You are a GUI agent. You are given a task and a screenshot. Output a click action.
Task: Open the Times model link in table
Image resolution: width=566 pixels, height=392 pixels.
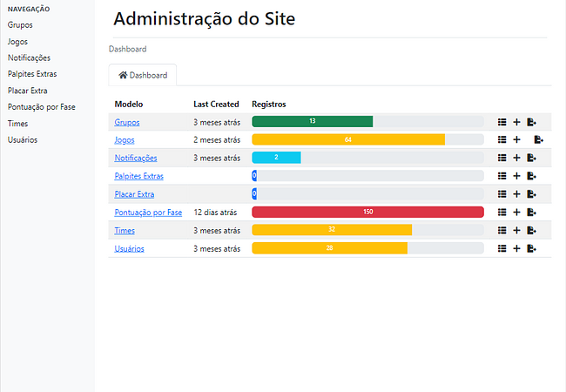(x=125, y=230)
